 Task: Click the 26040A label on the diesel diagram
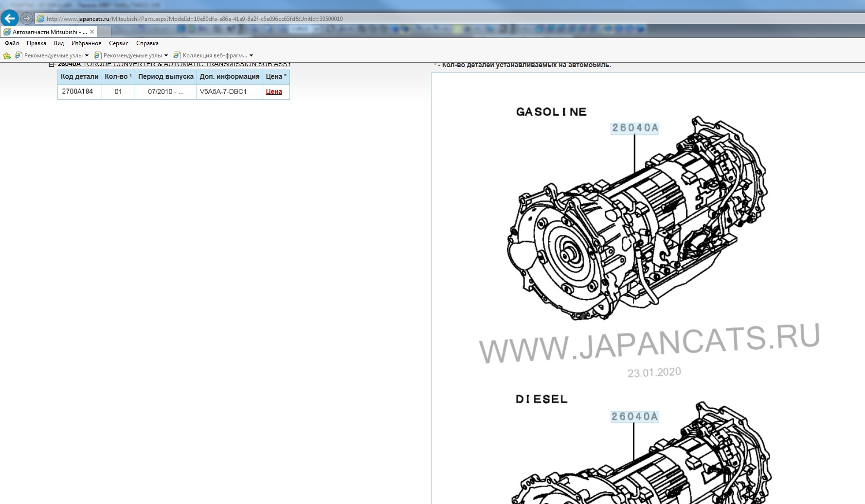click(x=635, y=416)
